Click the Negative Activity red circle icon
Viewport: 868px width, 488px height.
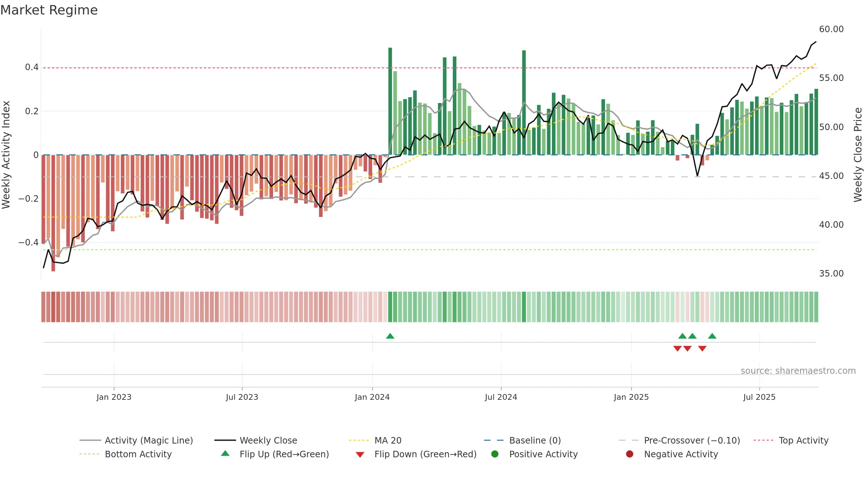[630, 454]
